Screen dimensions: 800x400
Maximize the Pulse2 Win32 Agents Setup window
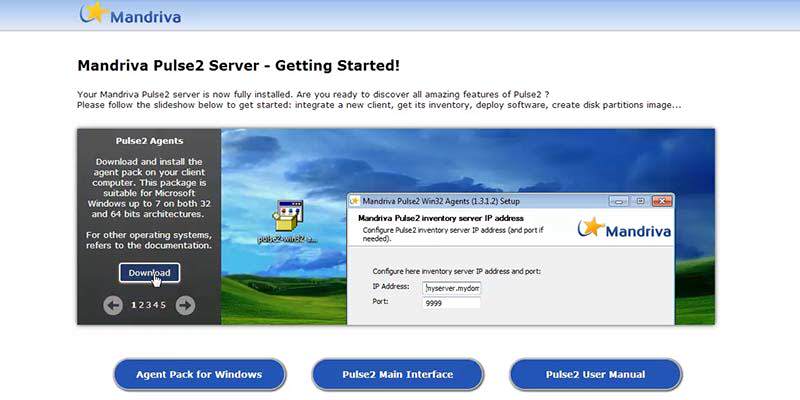coord(640,202)
